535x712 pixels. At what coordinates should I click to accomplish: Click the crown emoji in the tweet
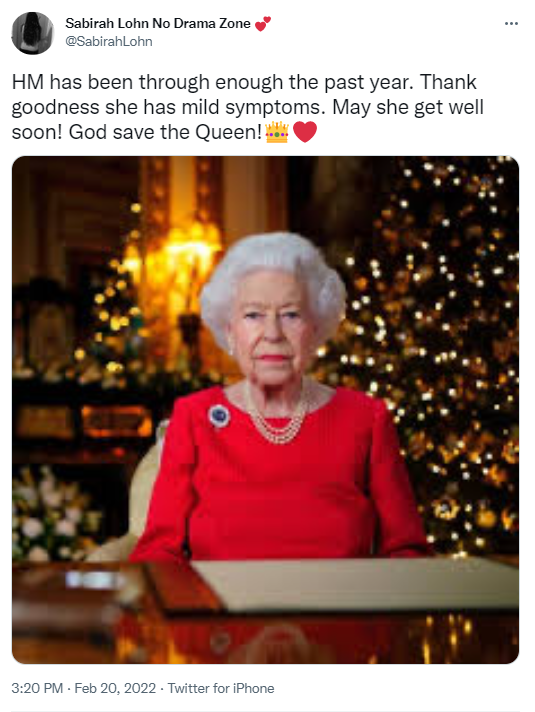(277, 132)
